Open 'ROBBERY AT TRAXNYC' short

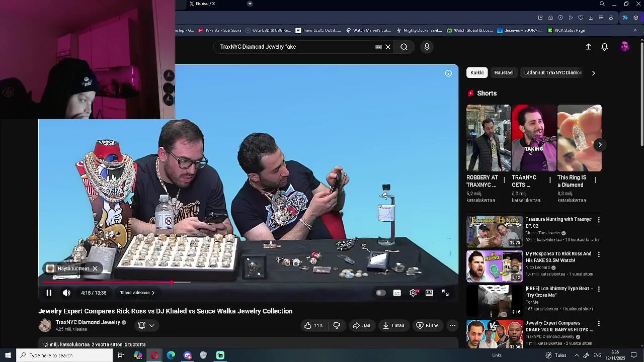click(488, 138)
